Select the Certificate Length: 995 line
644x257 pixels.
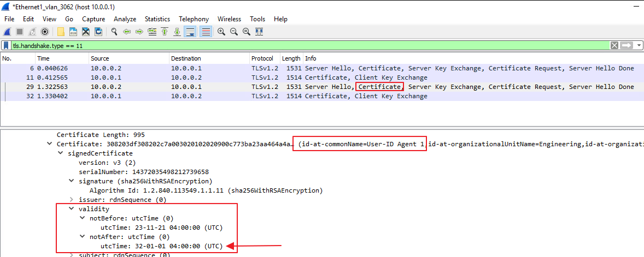tap(101, 135)
